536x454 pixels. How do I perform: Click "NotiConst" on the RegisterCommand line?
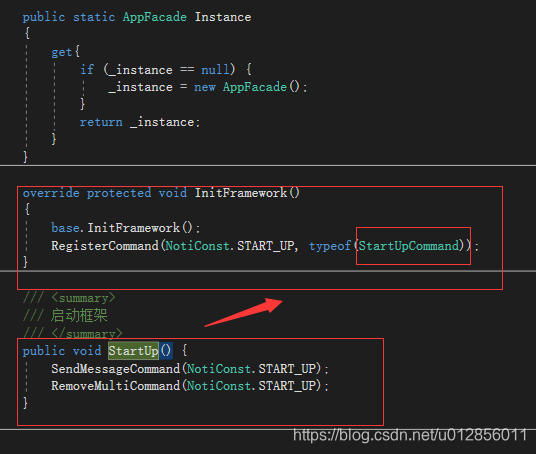click(x=197, y=245)
